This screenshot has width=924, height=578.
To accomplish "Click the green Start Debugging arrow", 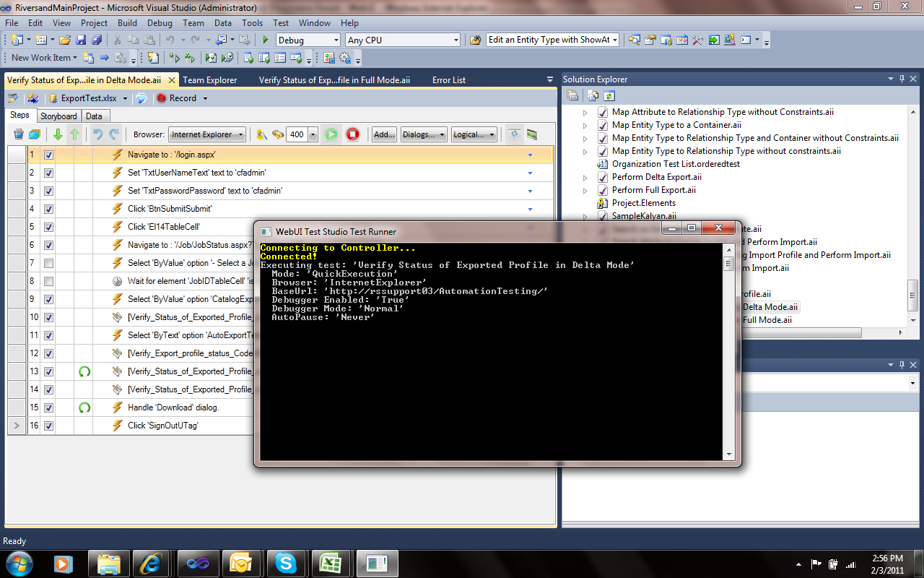I will (266, 40).
